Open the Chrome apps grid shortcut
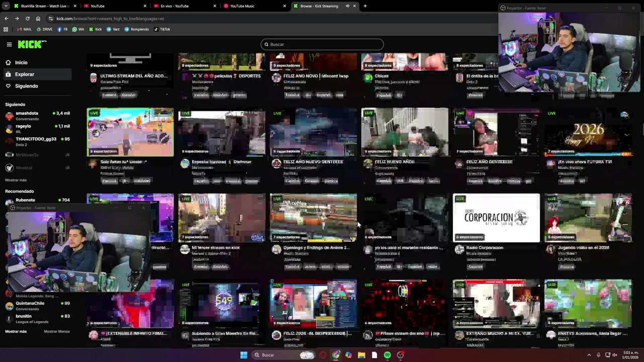Viewport: 644px width, 362px height. pyautogui.click(x=6, y=29)
